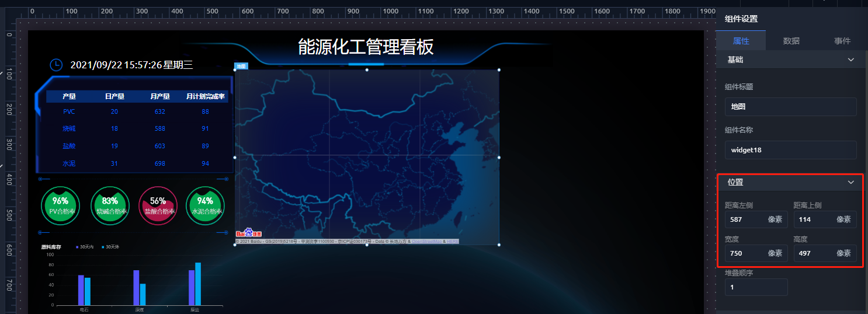
Task: Select the 能源化工管理看板 title text
Action: point(366,47)
